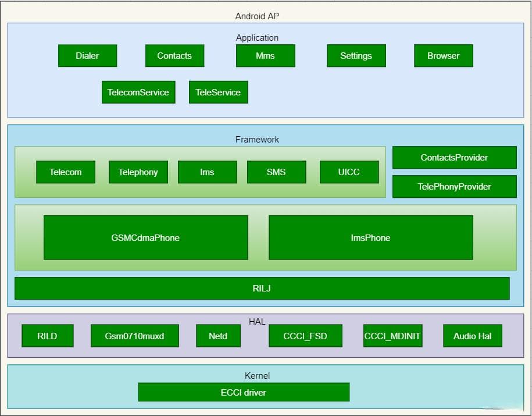Click the Application layer label
Viewport: 532px width, 416px height.
(x=257, y=38)
